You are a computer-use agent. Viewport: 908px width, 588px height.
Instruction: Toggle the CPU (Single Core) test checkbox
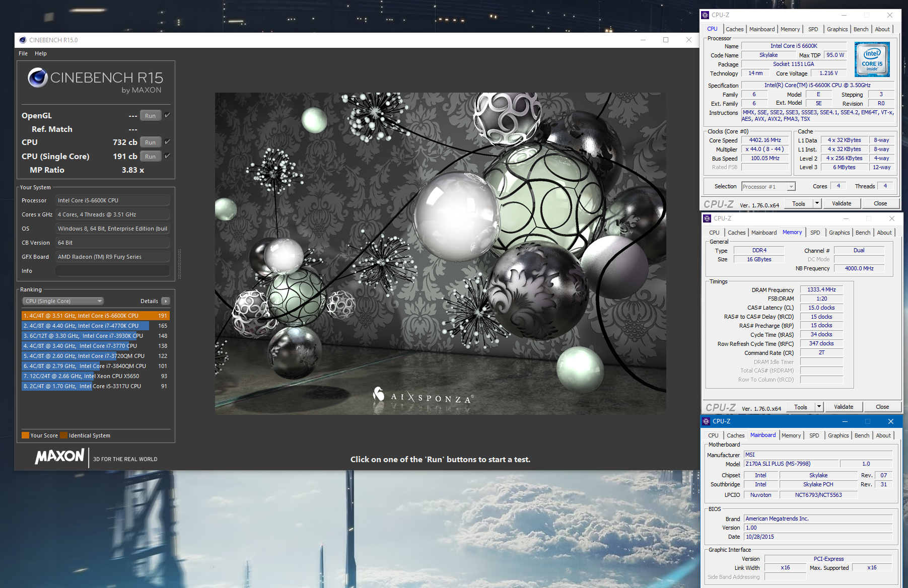[167, 156]
